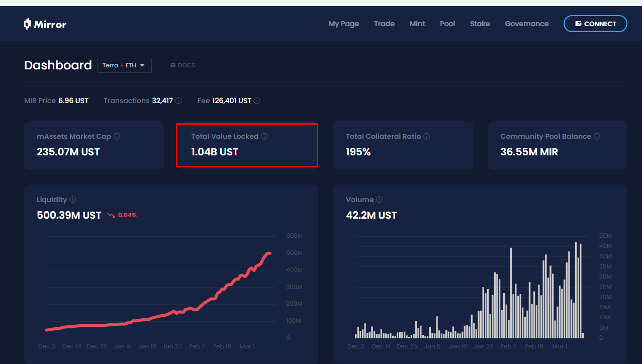Click liquidity value 500.39M UST
The image size is (642, 364).
tap(69, 215)
